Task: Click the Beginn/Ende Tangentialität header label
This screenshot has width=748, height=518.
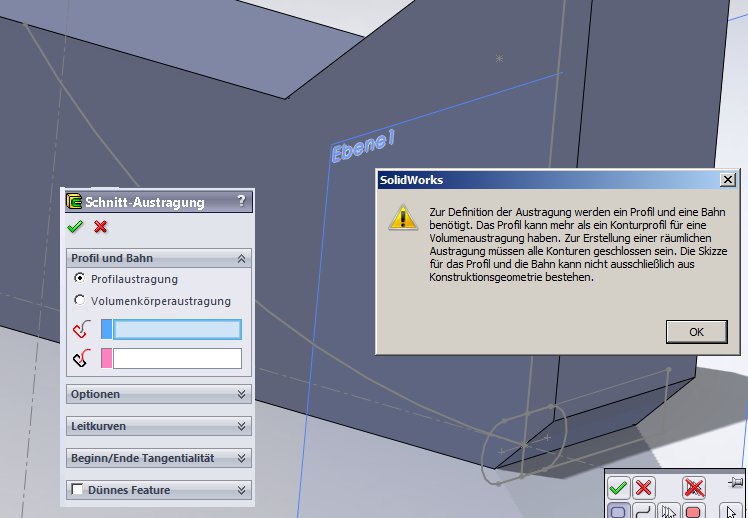Action: pos(143,458)
